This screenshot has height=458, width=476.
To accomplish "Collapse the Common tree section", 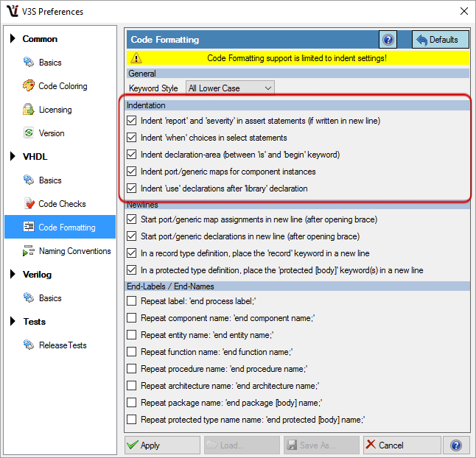I will (13, 38).
